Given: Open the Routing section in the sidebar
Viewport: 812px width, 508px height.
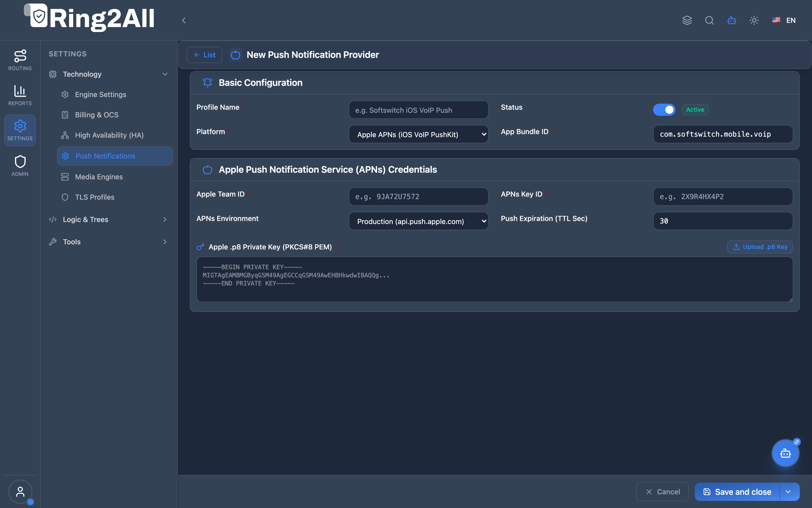Looking at the screenshot, I should click(x=20, y=60).
